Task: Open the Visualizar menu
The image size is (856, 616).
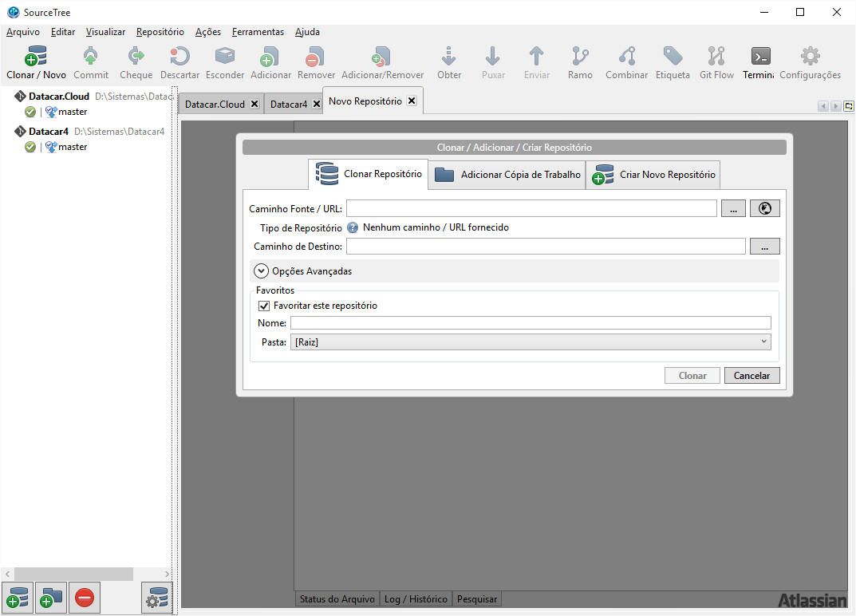Action: point(105,32)
